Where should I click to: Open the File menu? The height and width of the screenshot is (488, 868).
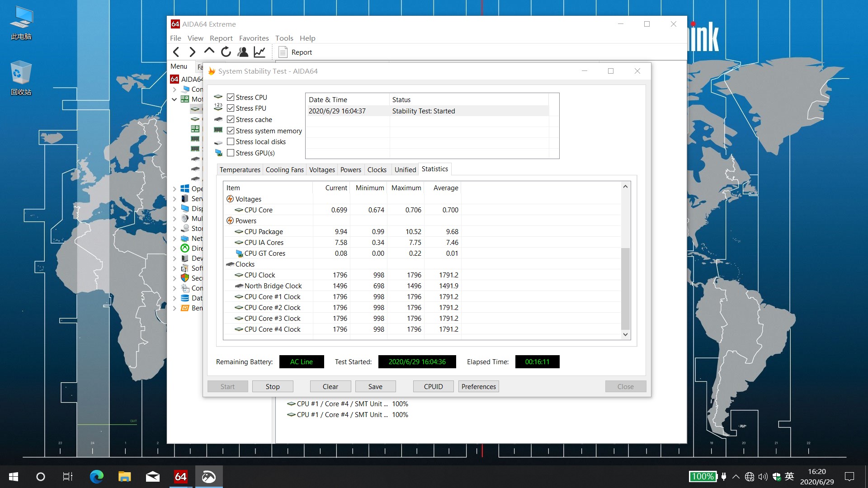[x=175, y=38]
